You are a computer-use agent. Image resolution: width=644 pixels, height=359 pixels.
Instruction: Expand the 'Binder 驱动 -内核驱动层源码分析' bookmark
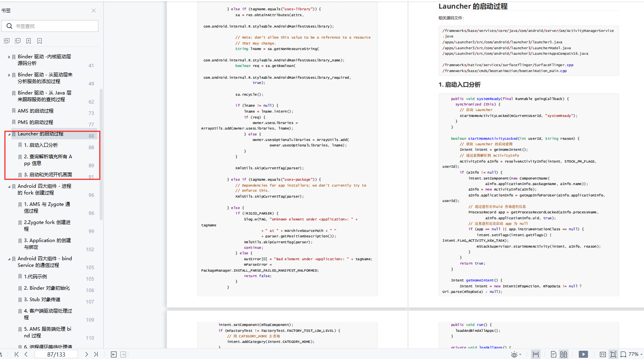point(9,57)
